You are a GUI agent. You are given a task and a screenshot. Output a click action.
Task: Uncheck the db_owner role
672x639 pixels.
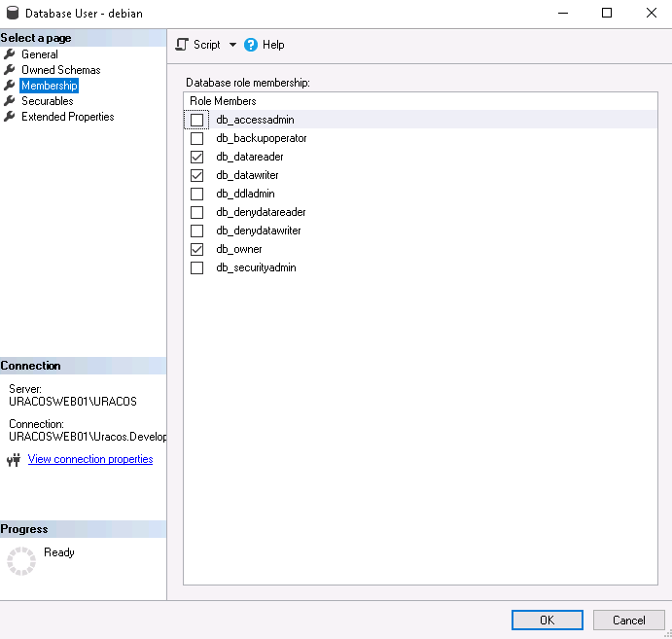tap(197, 249)
